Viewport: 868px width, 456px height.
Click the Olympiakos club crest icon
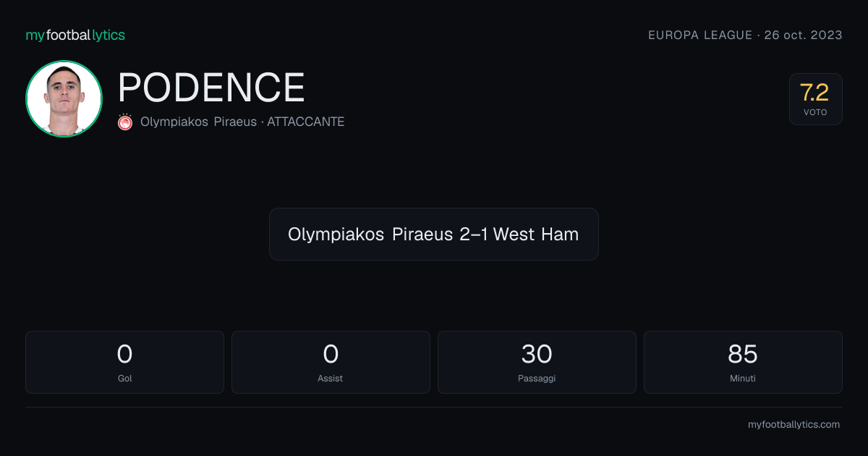coord(125,122)
